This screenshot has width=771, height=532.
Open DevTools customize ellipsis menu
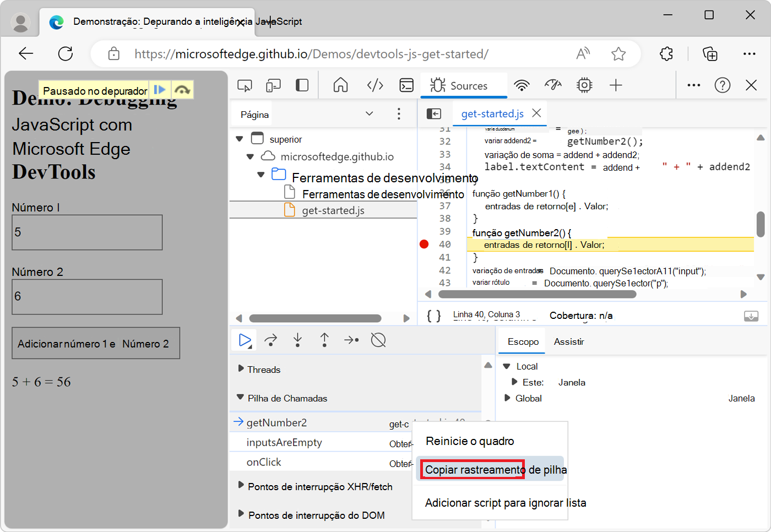click(x=694, y=85)
